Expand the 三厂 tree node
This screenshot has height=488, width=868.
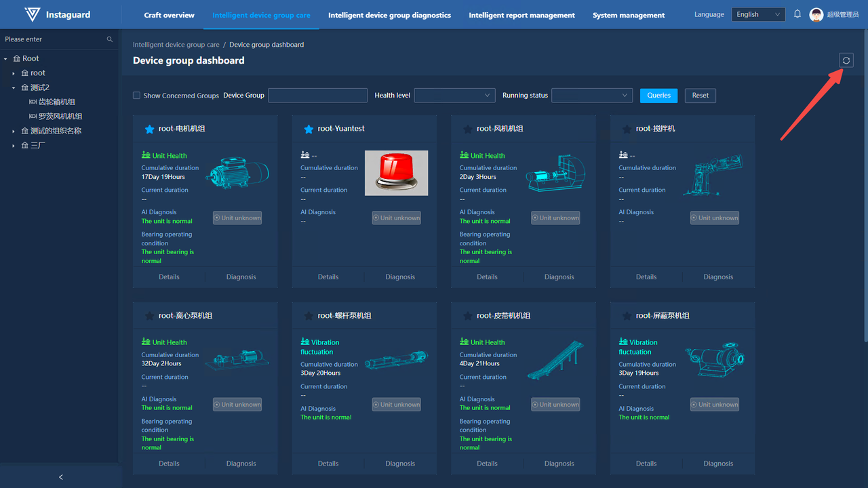point(14,146)
